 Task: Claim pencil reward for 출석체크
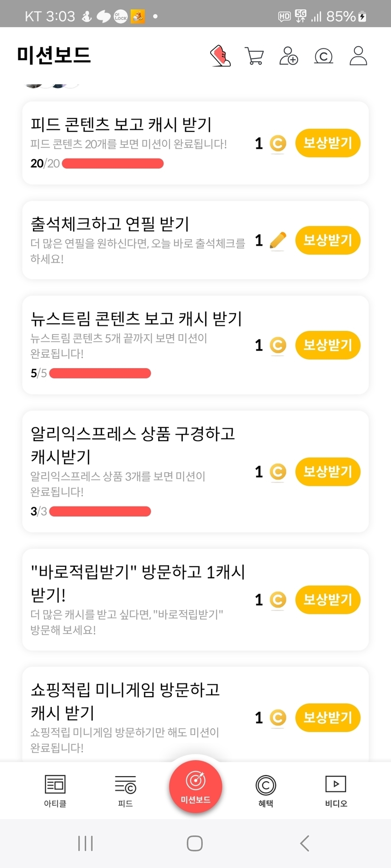[x=327, y=241]
